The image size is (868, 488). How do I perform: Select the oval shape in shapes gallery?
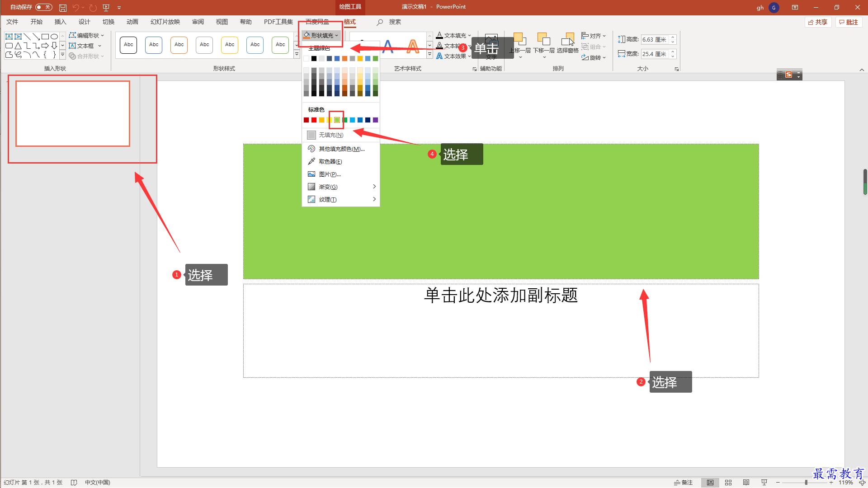pyautogui.click(x=54, y=37)
